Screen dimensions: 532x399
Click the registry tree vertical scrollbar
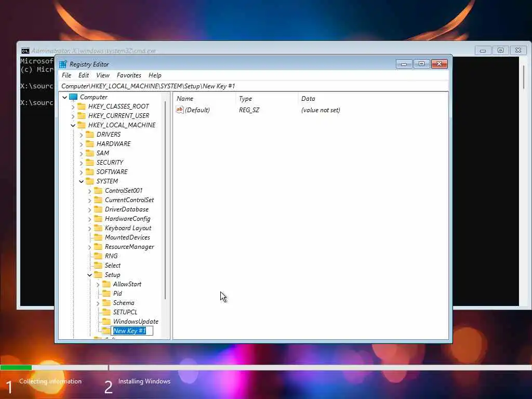[165, 200]
